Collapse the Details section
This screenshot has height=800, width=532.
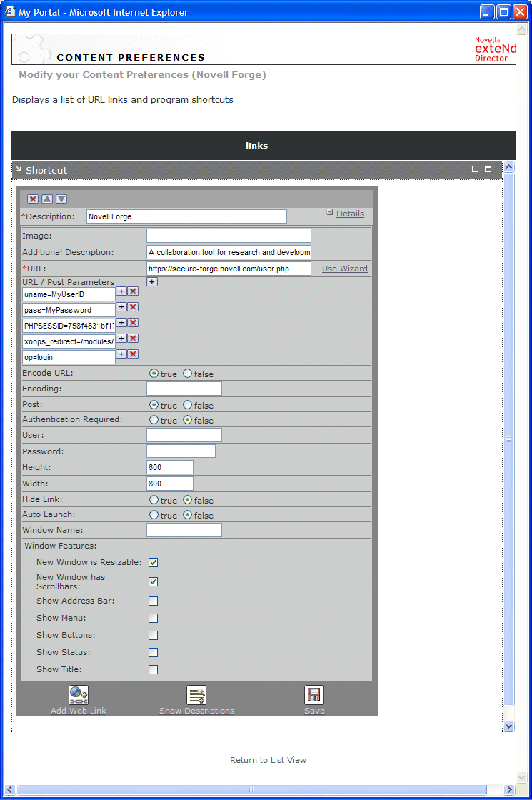(x=330, y=212)
